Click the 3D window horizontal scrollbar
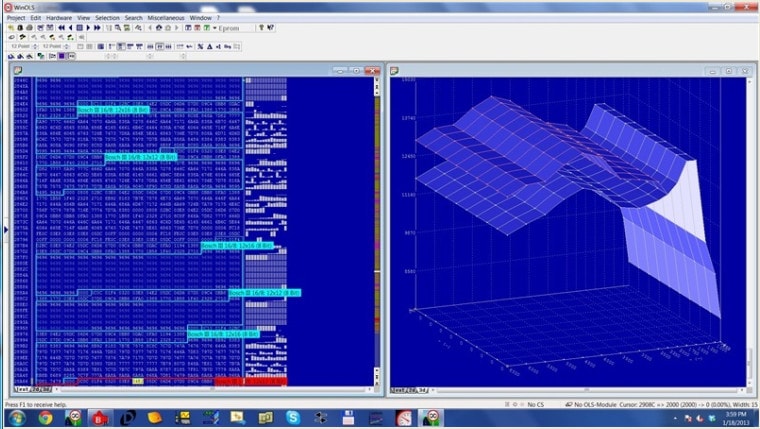 (x=586, y=390)
